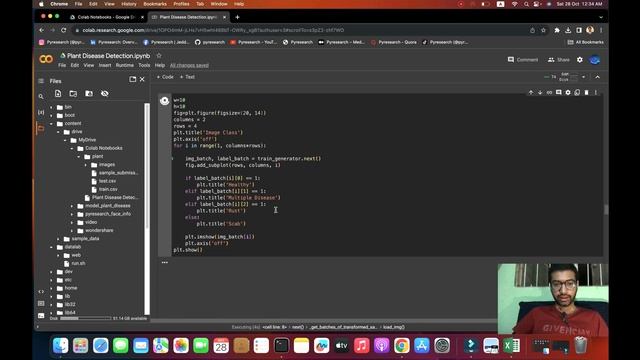Viewport: 640px width, 360px height.
Task: Mirror cell in tab
Action: point(577,93)
